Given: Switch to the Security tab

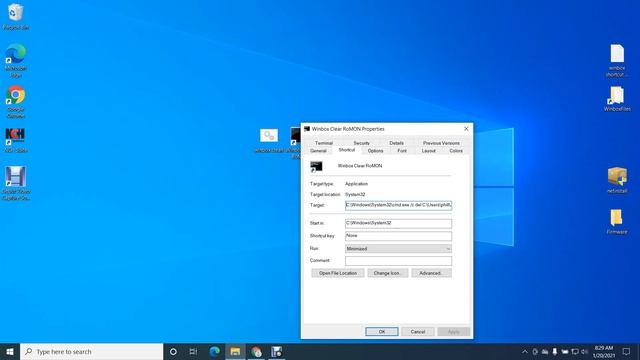Looking at the screenshot, I should click(361, 143).
